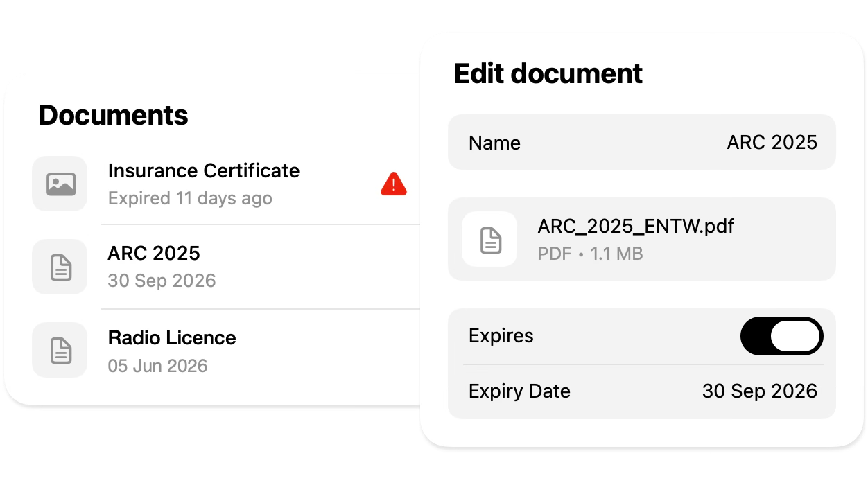Click the Insurance Certificate image icon
The width and height of the screenshot is (868, 485).
point(60,184)
